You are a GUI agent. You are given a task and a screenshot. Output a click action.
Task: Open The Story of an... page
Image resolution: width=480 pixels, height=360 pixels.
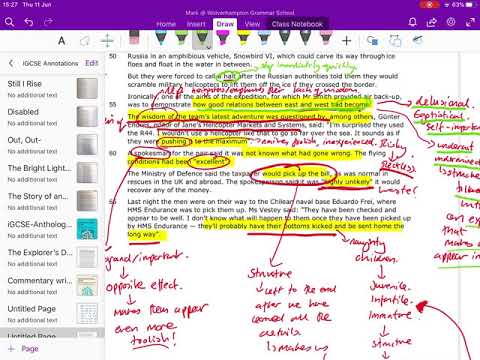52,201
